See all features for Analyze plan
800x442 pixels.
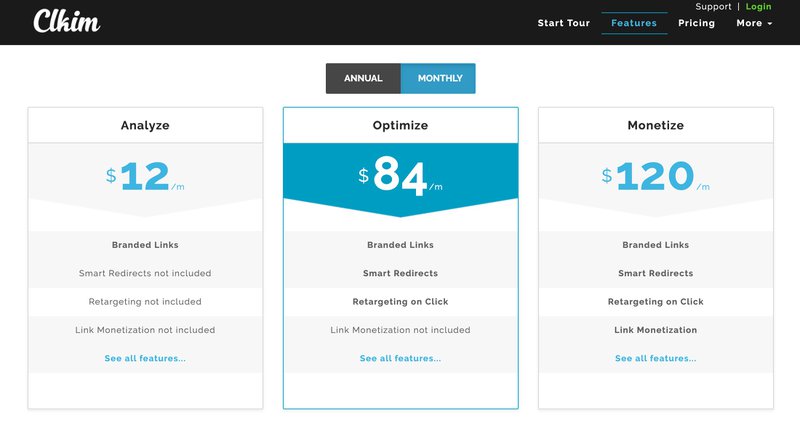click(x=145, y=358)
